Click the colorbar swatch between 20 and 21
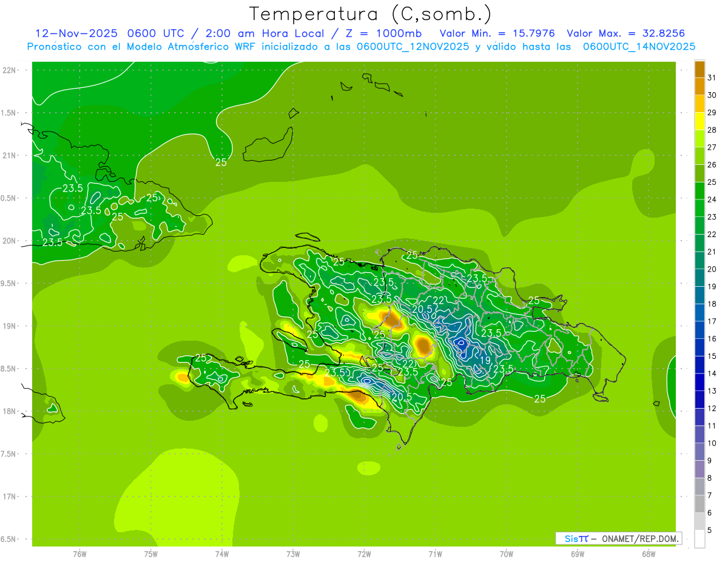The image size is (728, 562). tap(699, 260)
